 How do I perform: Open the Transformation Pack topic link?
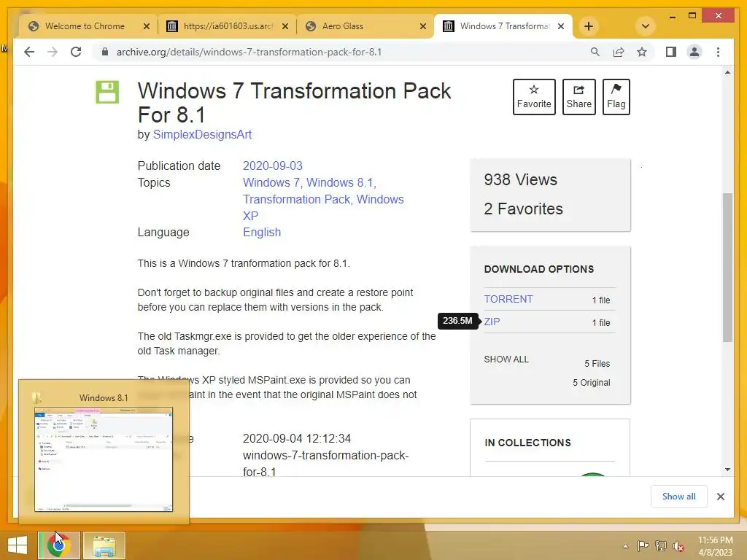tap(296, 199)
